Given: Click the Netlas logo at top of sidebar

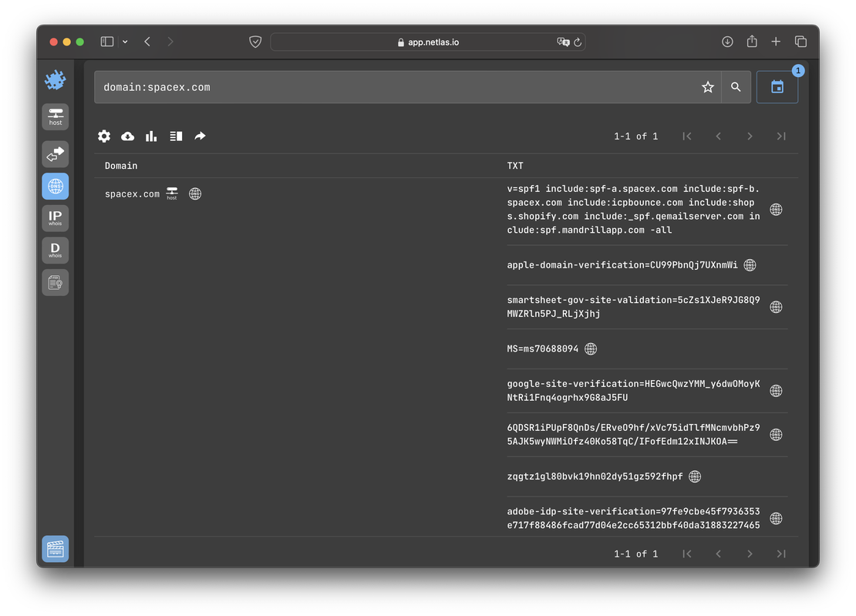Looking at the screenshot, I should [x=55, y=79].
